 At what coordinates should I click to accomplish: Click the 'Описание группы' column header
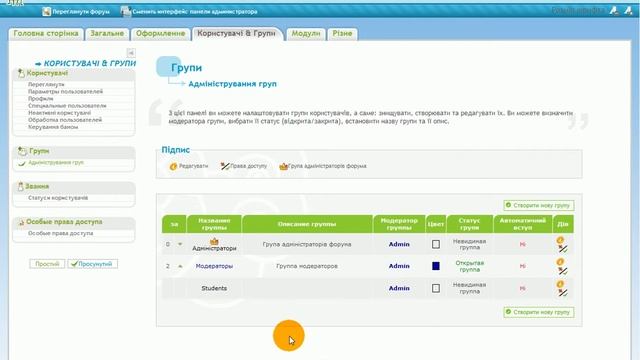click(x=307, y=224)
